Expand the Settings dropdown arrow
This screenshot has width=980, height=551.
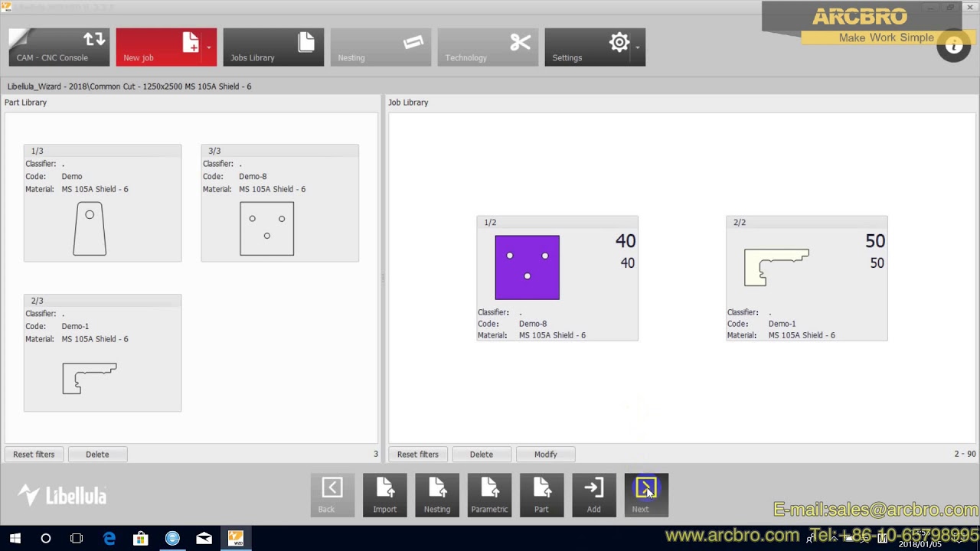639,47
